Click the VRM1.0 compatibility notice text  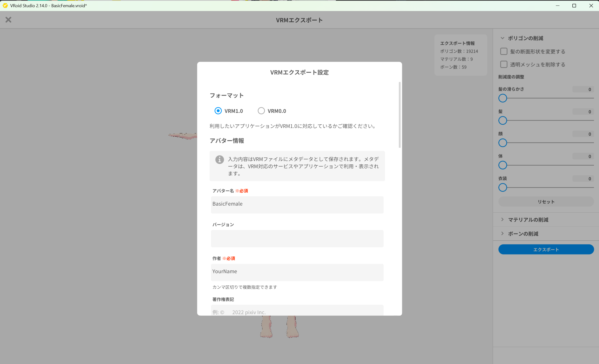tap(293, 126)
